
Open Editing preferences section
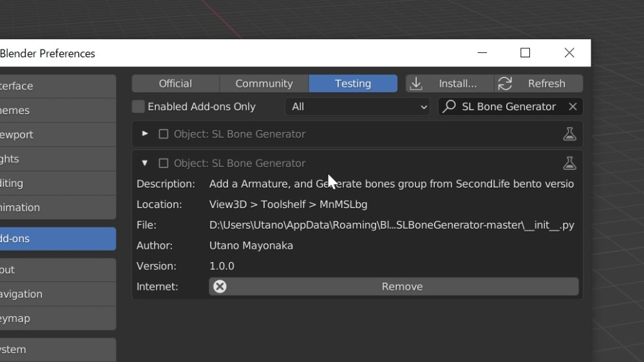pos(57,183)
